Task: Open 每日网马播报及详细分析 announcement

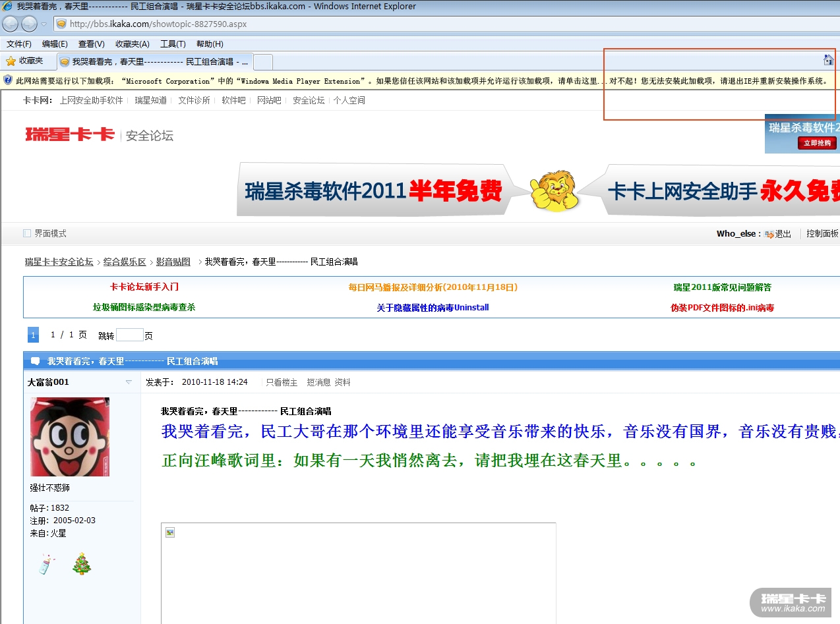Action: [433, 287]
